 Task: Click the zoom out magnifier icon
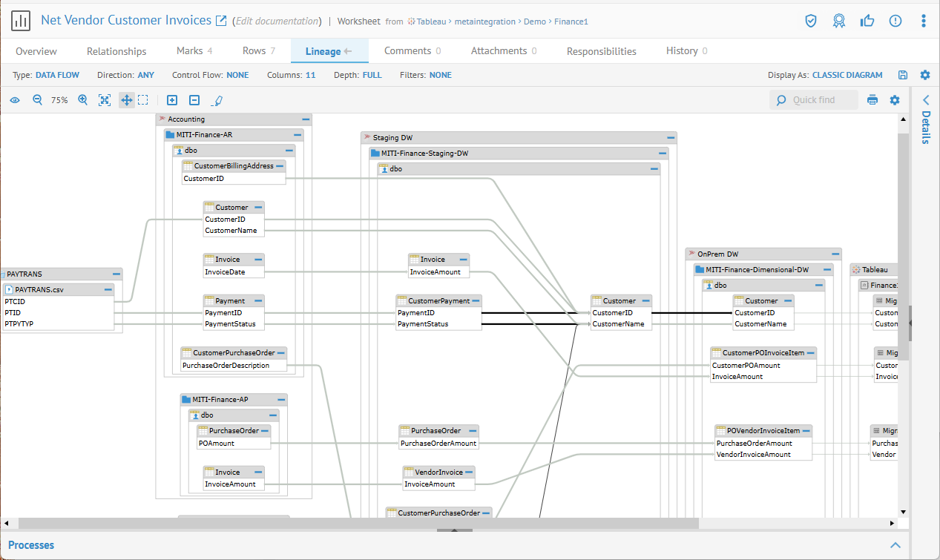point(37,100)
